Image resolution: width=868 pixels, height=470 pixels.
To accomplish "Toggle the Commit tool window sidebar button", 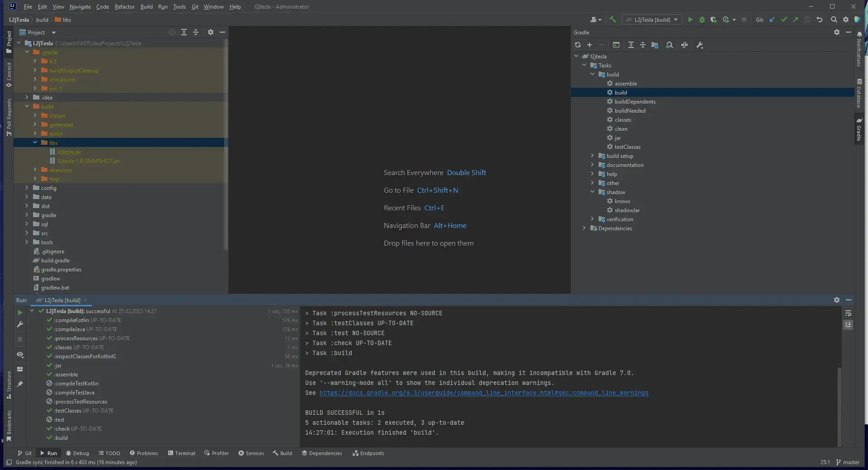I will coord(9,75).
